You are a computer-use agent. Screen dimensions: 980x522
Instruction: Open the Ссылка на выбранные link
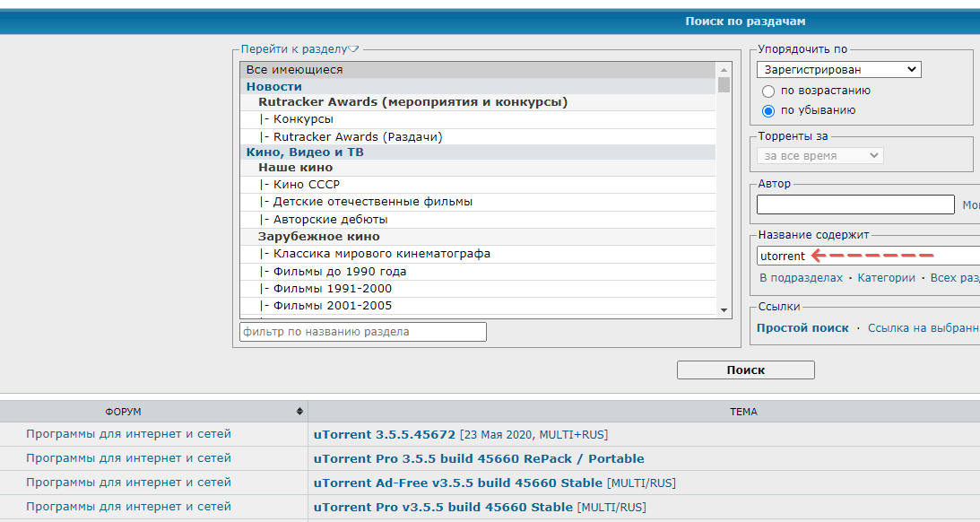click(x=924, y=328)
